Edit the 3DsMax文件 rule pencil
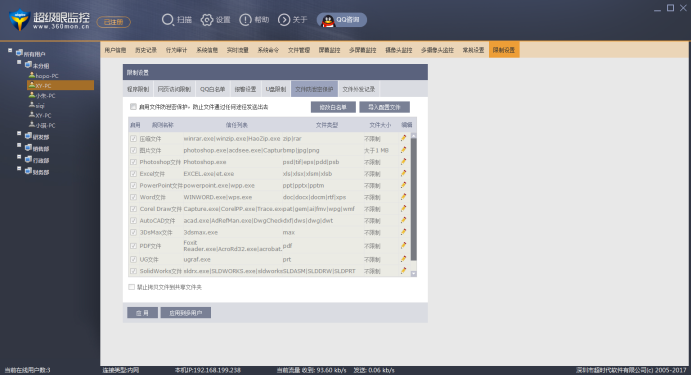The image size is (692, 375). click(x=403, y=232)
